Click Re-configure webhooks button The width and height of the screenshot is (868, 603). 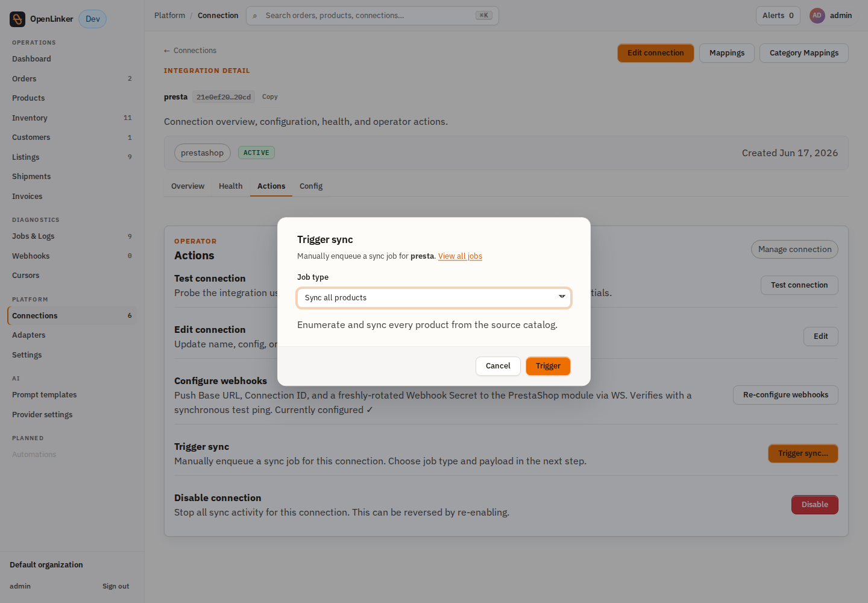tap(785, 395)
